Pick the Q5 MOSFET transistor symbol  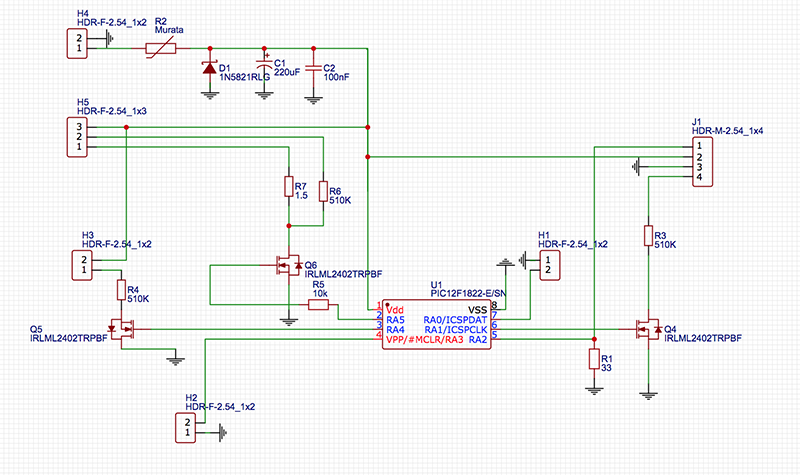point(124,328)
